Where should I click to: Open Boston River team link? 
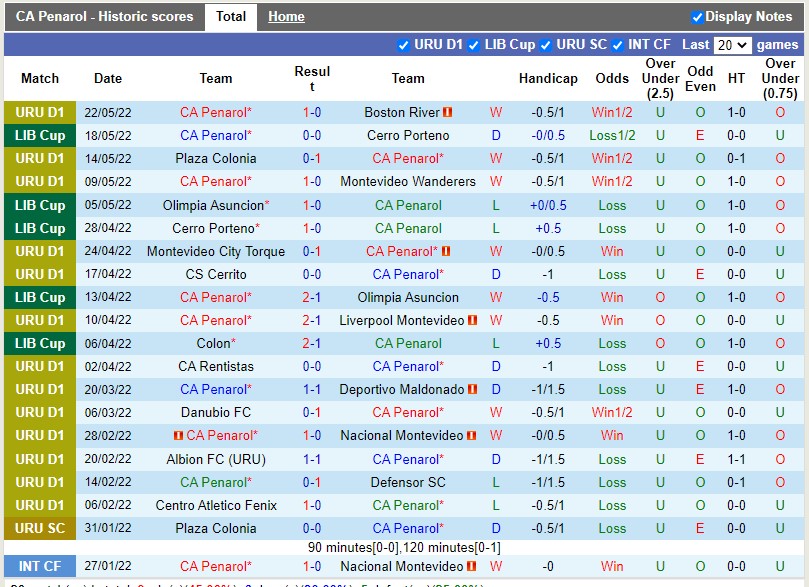[x=401, y=112]
